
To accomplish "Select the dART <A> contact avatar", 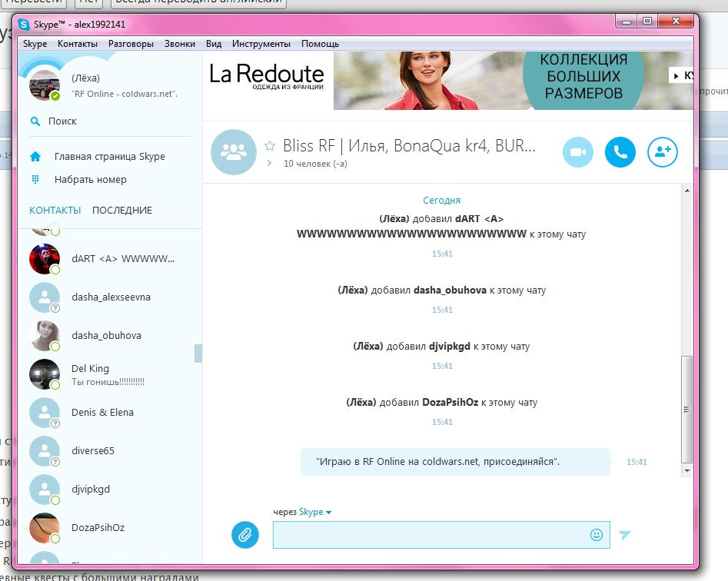I will click(45, 259).
